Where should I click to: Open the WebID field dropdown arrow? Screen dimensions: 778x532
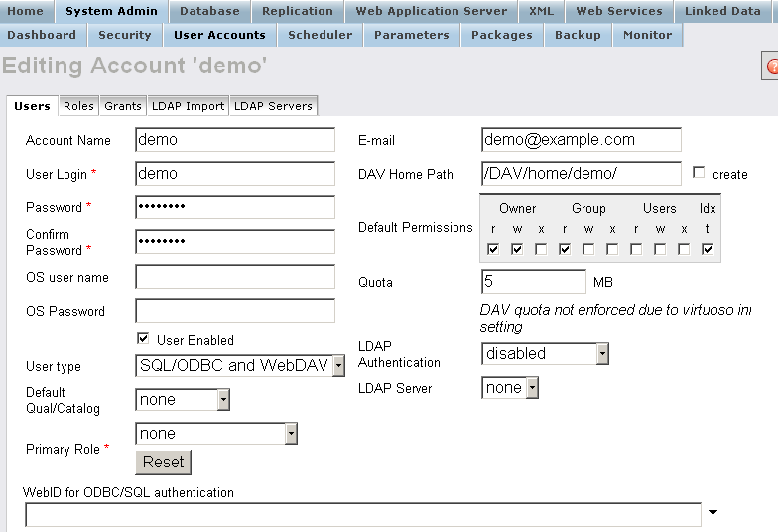coord(713,513)
